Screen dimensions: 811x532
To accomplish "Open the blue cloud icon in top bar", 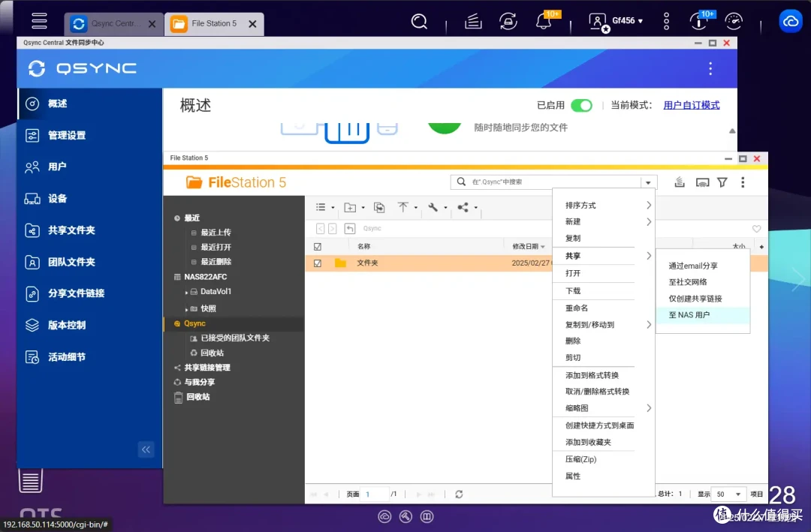I will point(790,22).
